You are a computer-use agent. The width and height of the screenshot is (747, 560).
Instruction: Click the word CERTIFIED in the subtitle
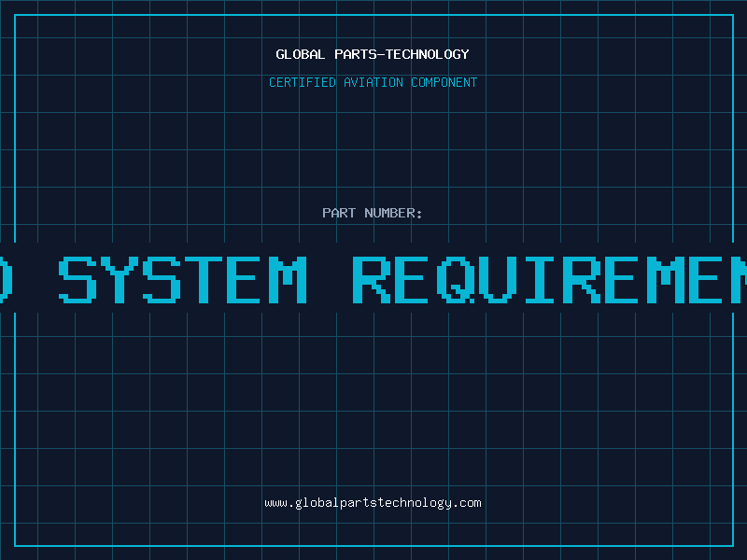click(303, 82)
